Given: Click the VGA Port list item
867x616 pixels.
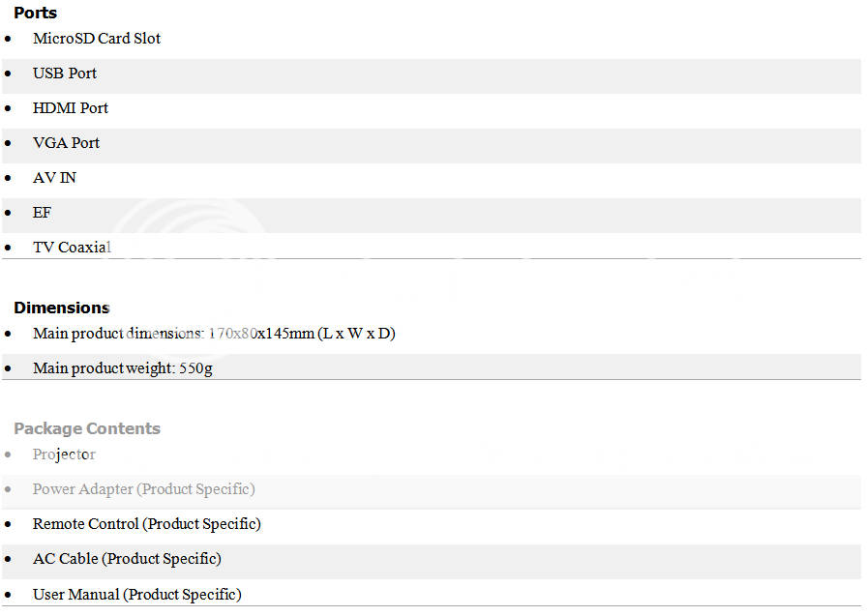Looking at the screenshot, I should [x=66, y=143].
